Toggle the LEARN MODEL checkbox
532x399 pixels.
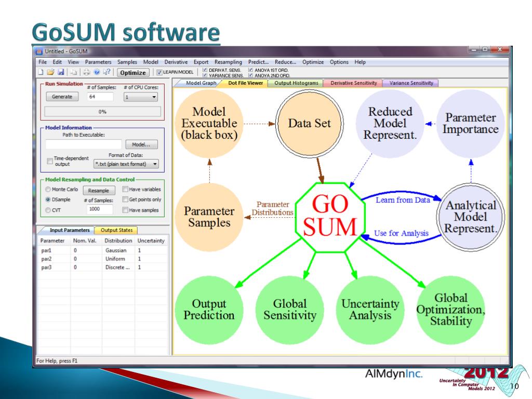(159, 72)
